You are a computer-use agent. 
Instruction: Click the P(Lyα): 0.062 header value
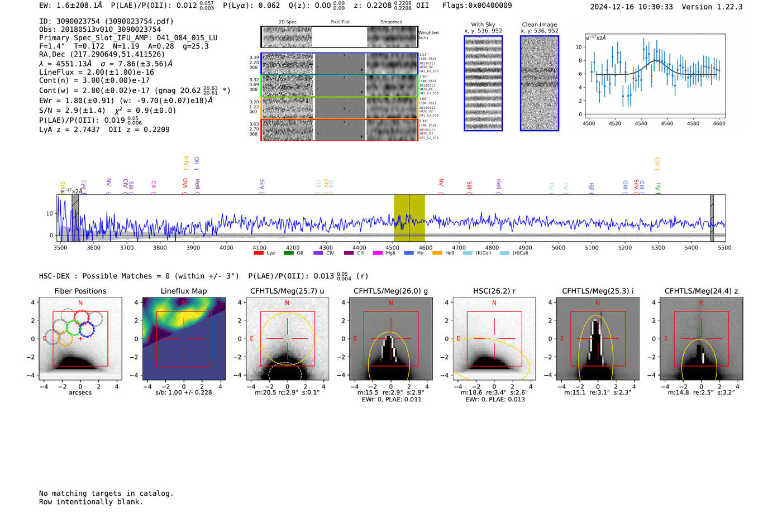[x=251, y=6]
